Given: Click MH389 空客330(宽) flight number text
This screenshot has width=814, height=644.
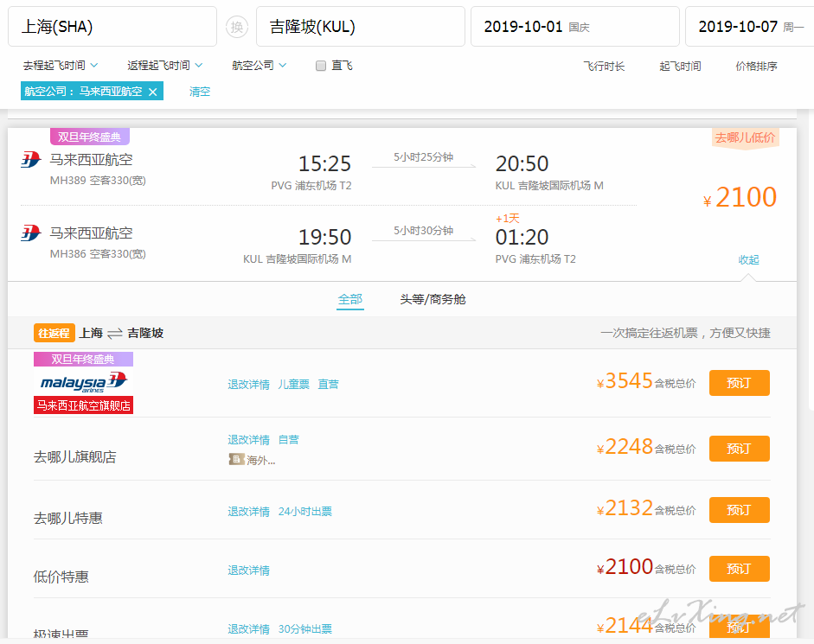Looking at the screenshot, I should pos(98,181).
